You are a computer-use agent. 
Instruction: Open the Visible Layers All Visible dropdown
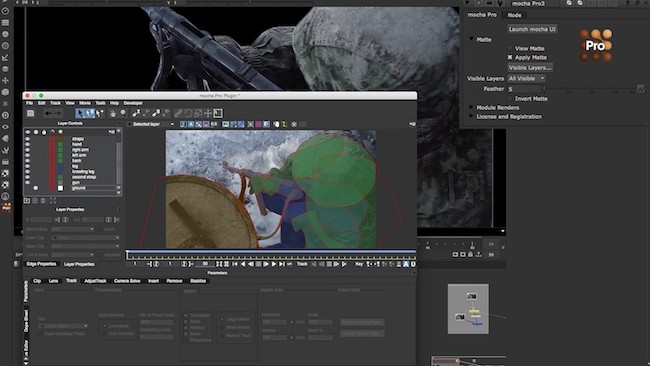pos(526,78)
